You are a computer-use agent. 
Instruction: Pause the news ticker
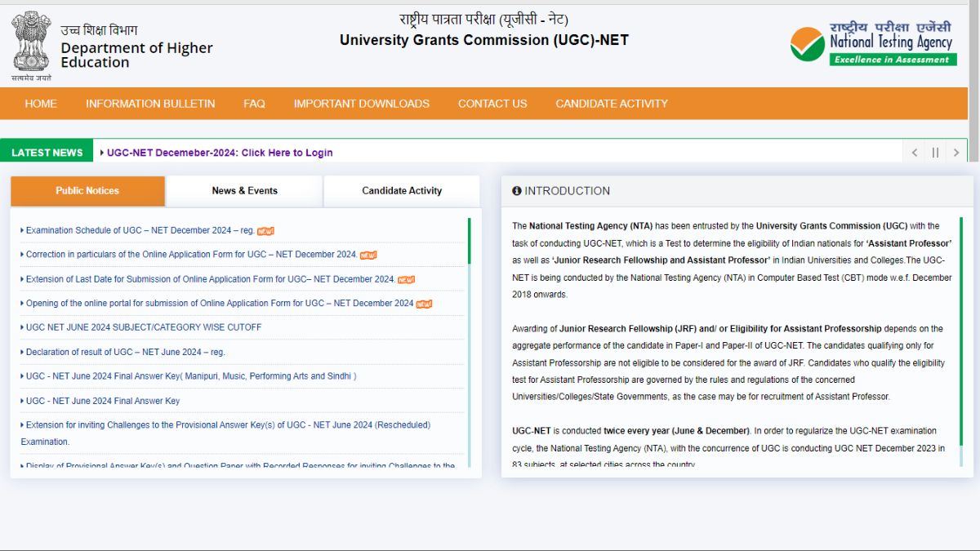935,152
